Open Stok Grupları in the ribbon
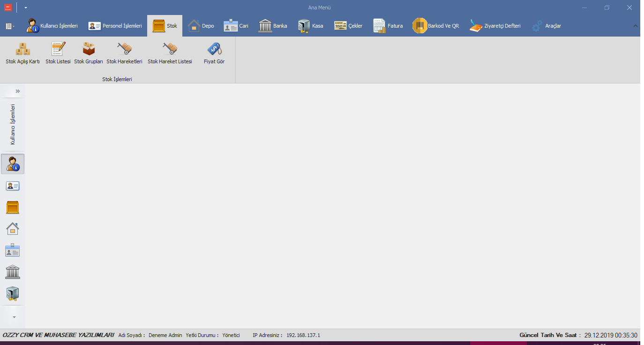 [x=89, y=53]
